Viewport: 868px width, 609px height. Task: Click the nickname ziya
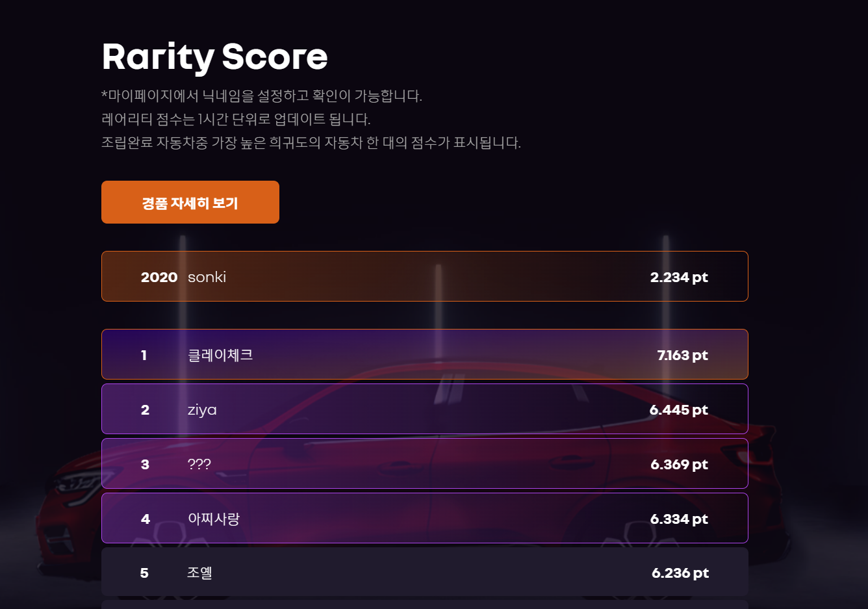pyautogui.click(x=202, y=410)
